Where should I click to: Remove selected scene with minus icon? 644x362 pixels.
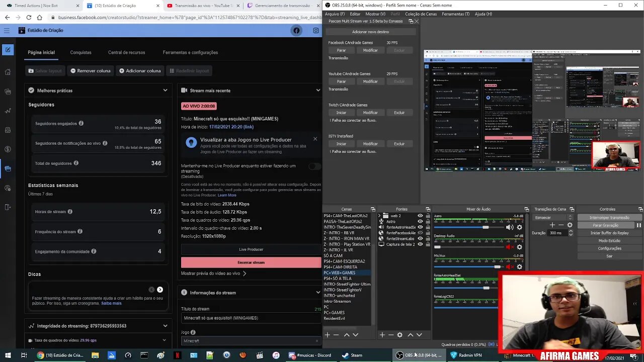click(x=336, y=335)
